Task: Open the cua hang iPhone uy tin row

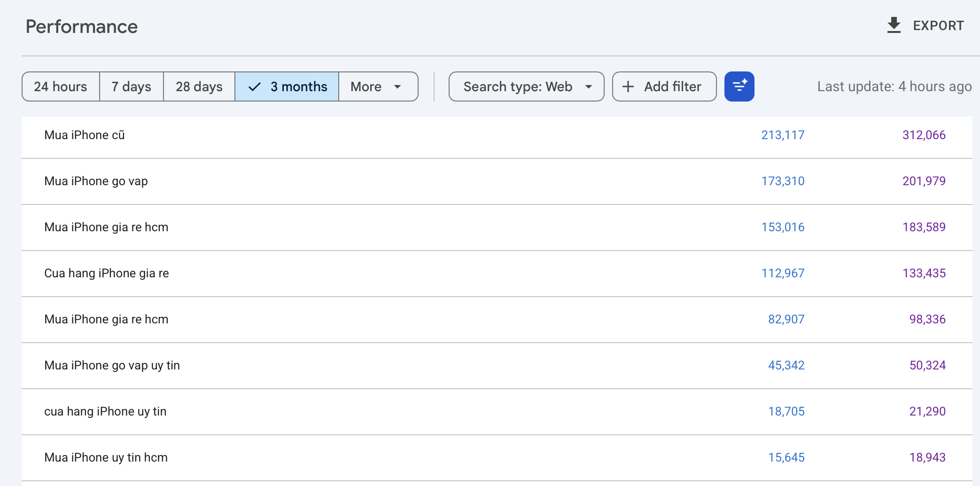Action: pyautogui.click(x=497, y=412)
